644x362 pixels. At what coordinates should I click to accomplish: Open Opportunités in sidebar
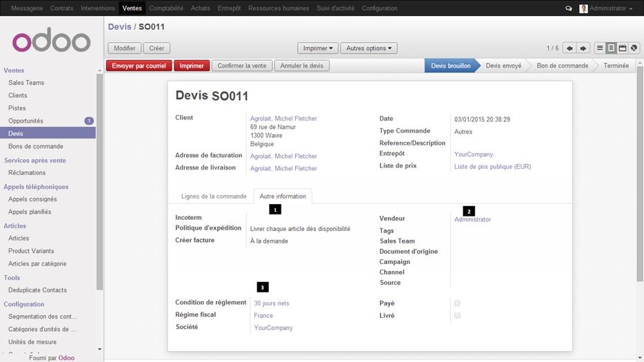(26, 121)
